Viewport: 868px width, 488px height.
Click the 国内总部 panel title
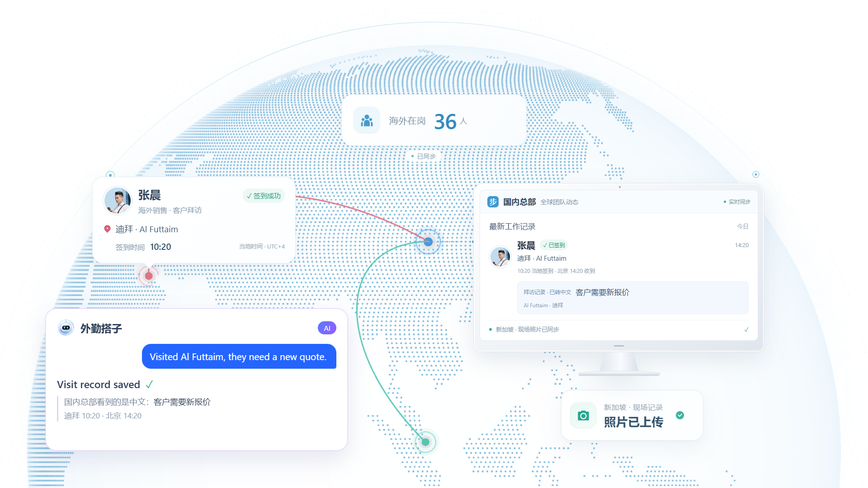pos(519,202)
